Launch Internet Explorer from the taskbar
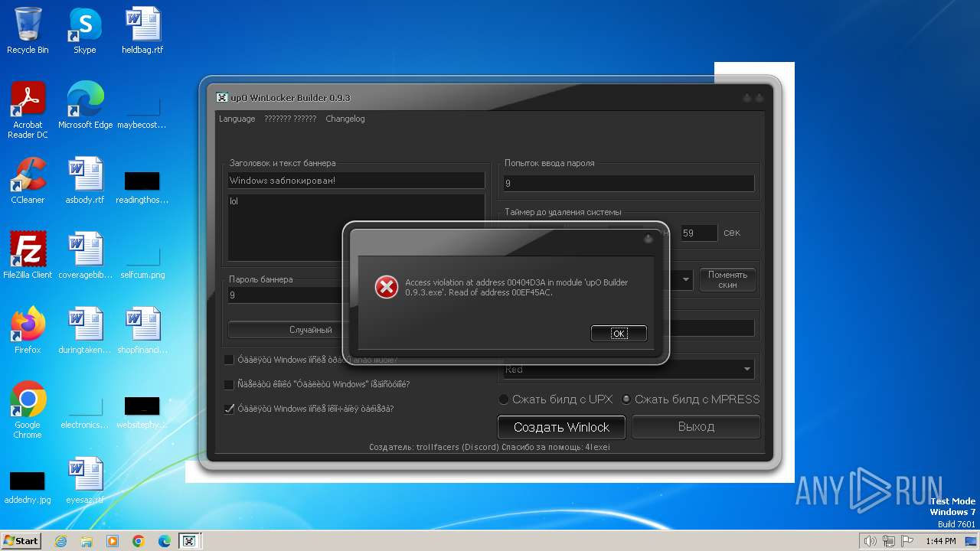Viewport: 980px width, 551px height. tap(60, 541)
